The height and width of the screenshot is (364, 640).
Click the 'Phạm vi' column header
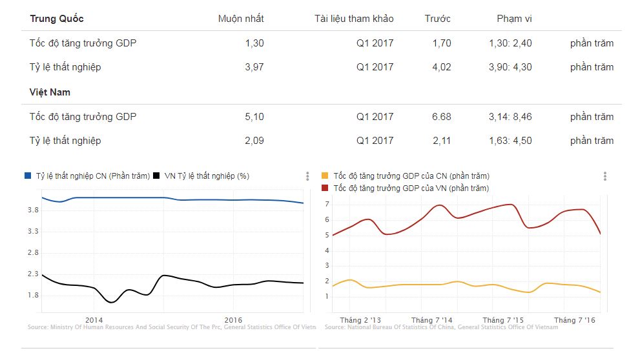tap(514, 18)
